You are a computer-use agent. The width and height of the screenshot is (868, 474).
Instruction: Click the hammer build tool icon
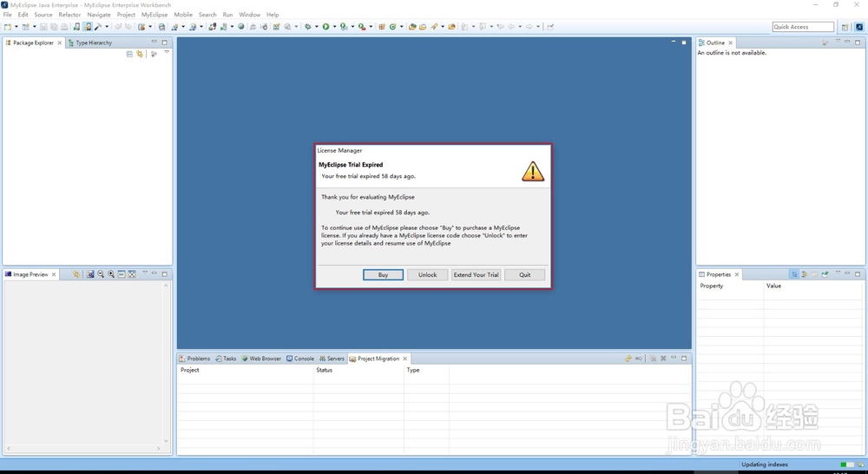[98, 27]
